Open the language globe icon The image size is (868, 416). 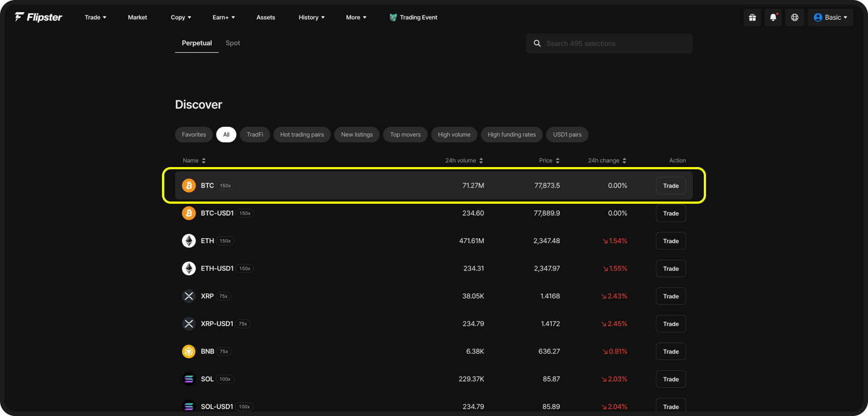click(795, 17)
